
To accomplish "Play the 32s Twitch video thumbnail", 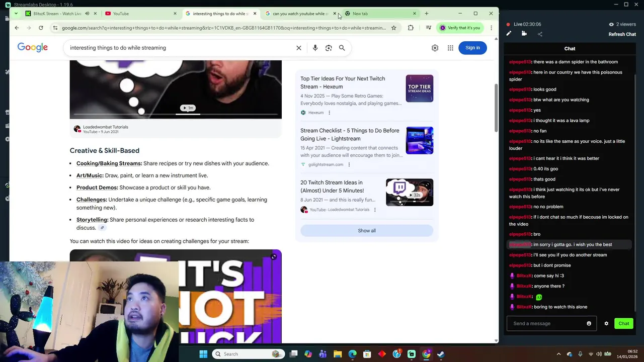I will pyautogui.click(x=410, y=192).
